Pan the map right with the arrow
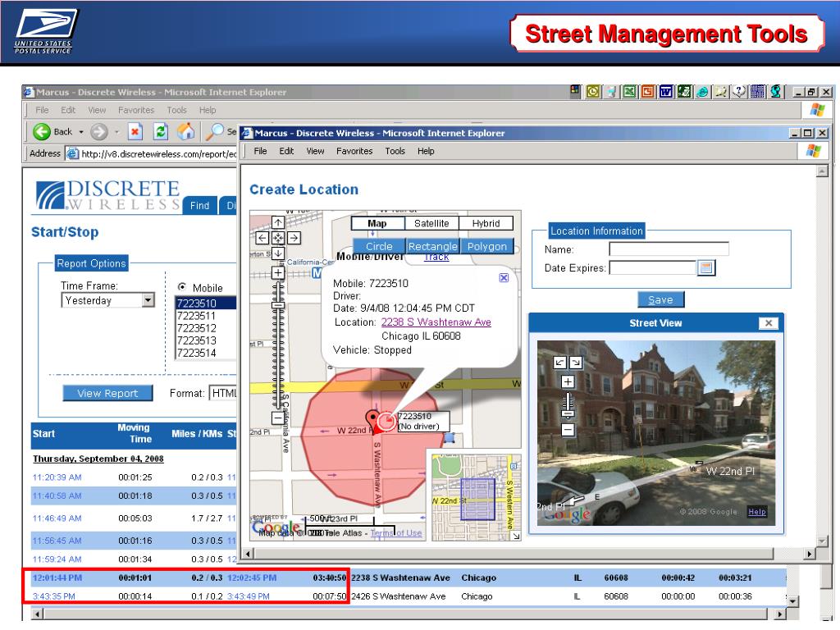The height and width of the screenshot is (630, 840). (x=294, y=238)
